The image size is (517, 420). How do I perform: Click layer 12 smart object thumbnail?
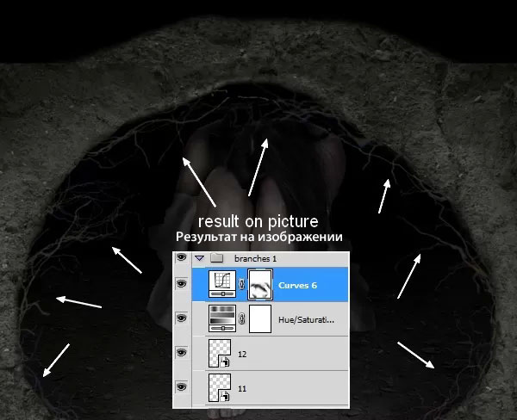tap(220, 353)
